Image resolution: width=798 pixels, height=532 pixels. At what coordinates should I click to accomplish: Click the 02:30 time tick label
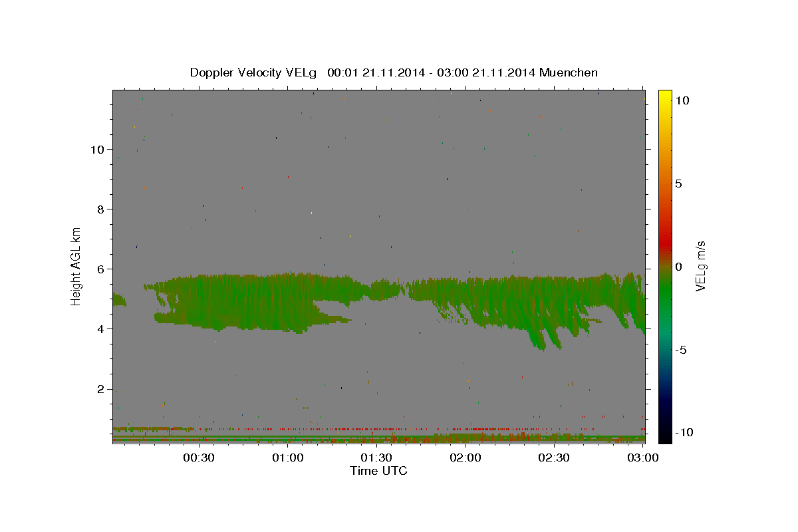pos(555,458)
